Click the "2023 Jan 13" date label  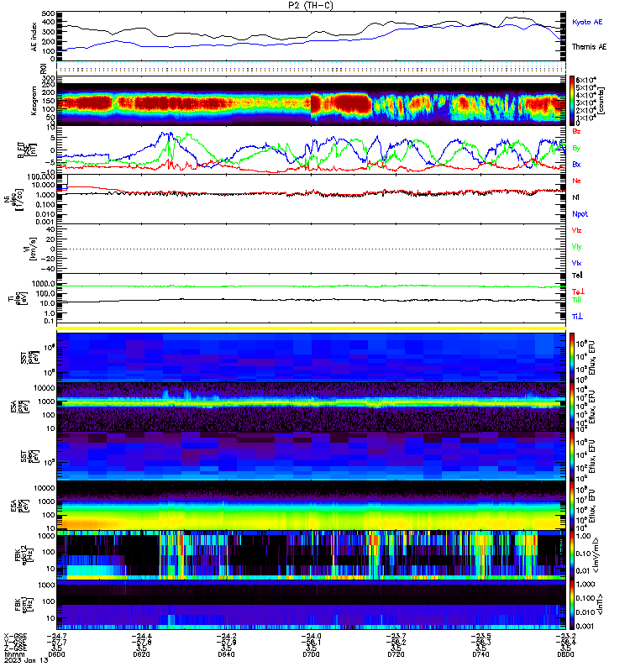(27, 660)
